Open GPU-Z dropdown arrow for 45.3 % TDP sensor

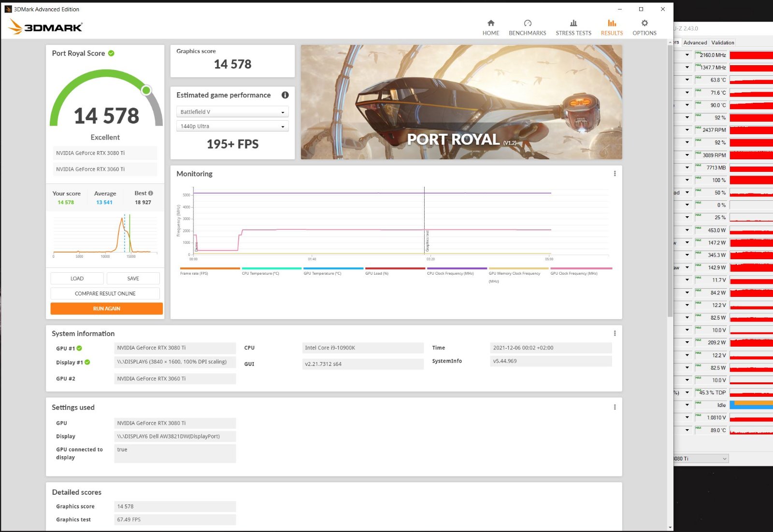[x=687, y=392]
